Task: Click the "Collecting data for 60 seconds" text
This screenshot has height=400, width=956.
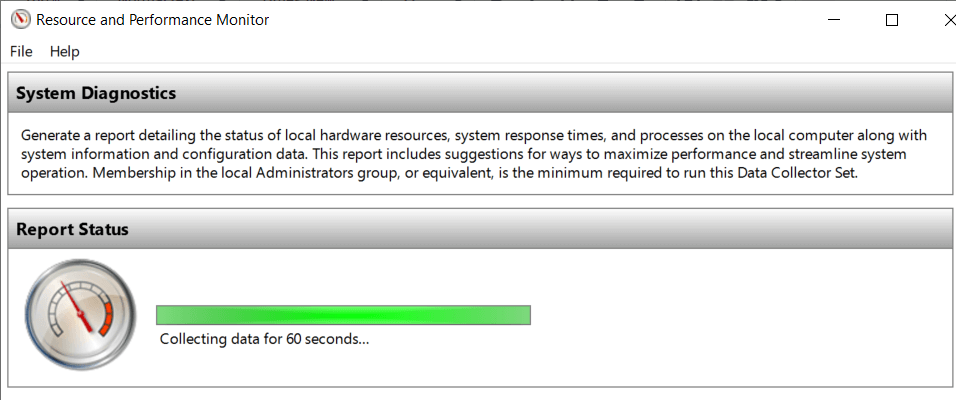Action: coord(265,339)
